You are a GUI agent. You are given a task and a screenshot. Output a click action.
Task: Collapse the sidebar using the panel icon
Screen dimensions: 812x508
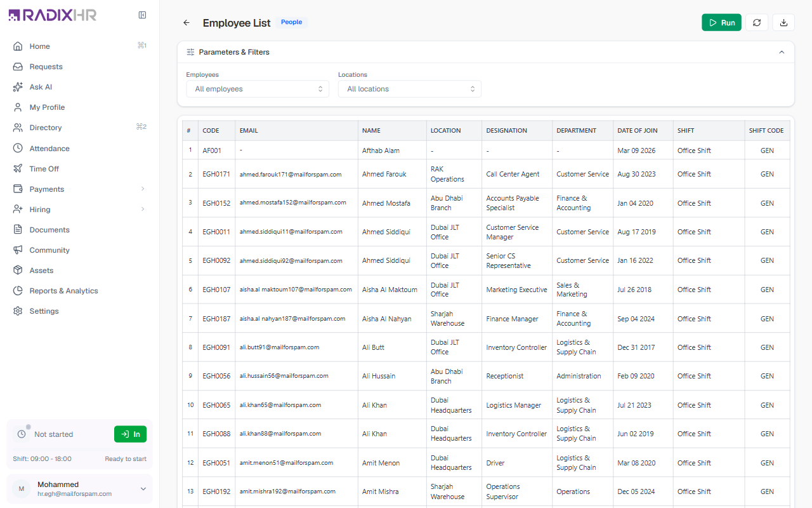click(x=143, y=15)
